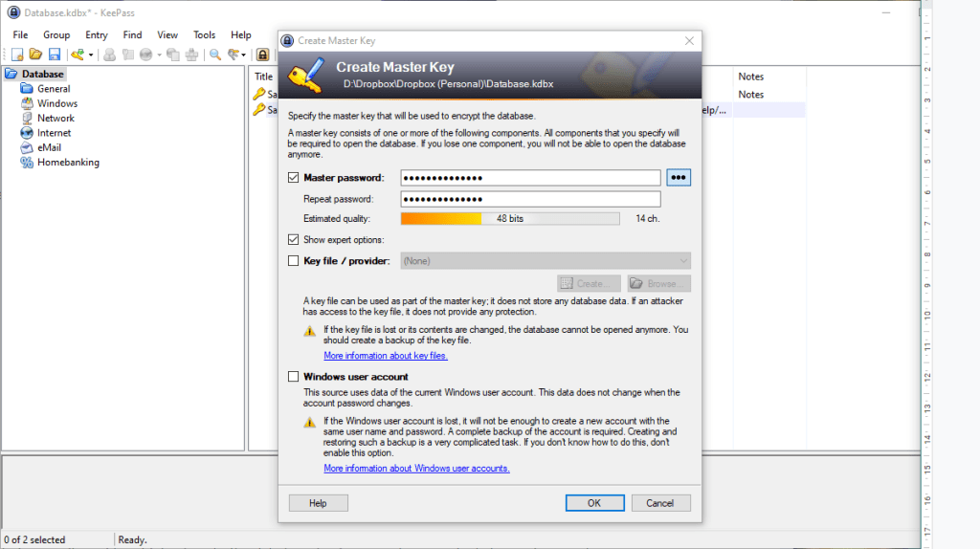Select the Homebanking group icon
Viewport: 980px width, 549px height.
pos(27,162)
